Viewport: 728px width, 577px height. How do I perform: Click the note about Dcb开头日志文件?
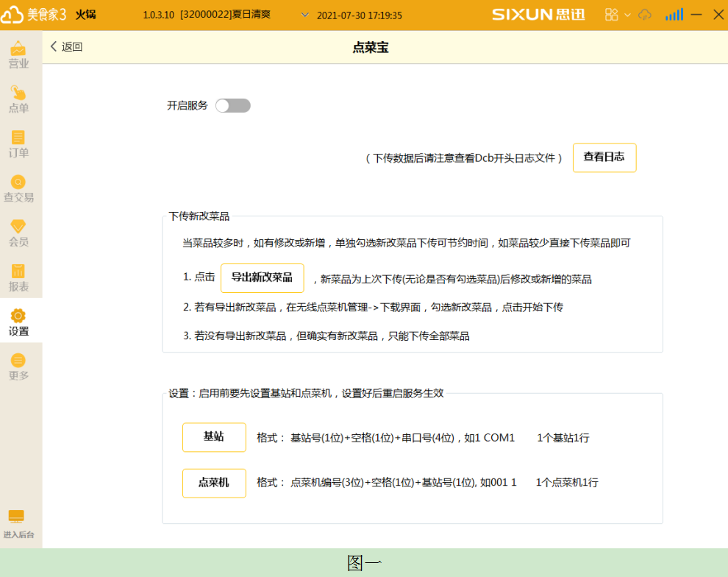tap(464, 158)
